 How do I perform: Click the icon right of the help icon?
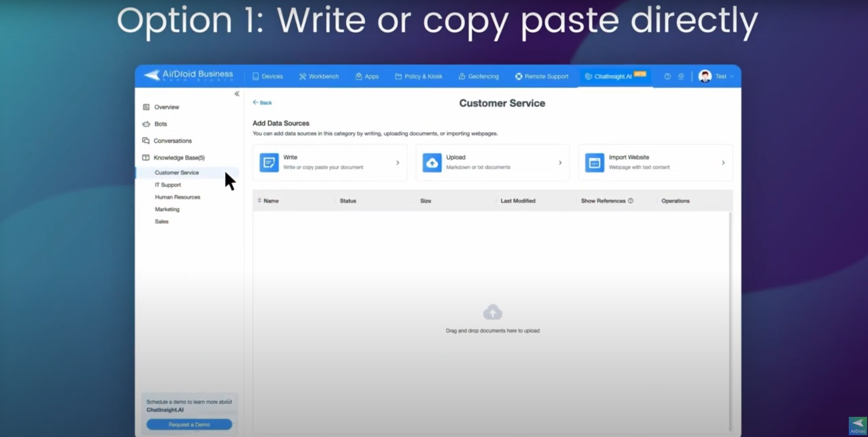pos(681,76)
